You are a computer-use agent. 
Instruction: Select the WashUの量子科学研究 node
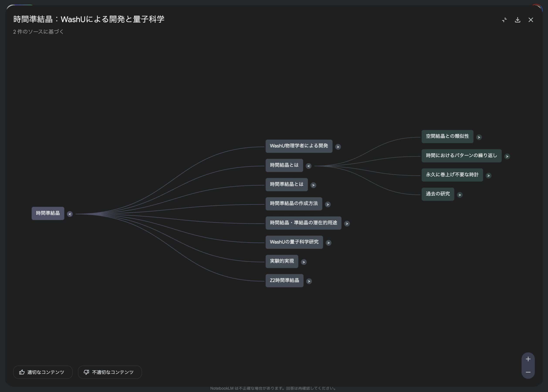[294, 242]
